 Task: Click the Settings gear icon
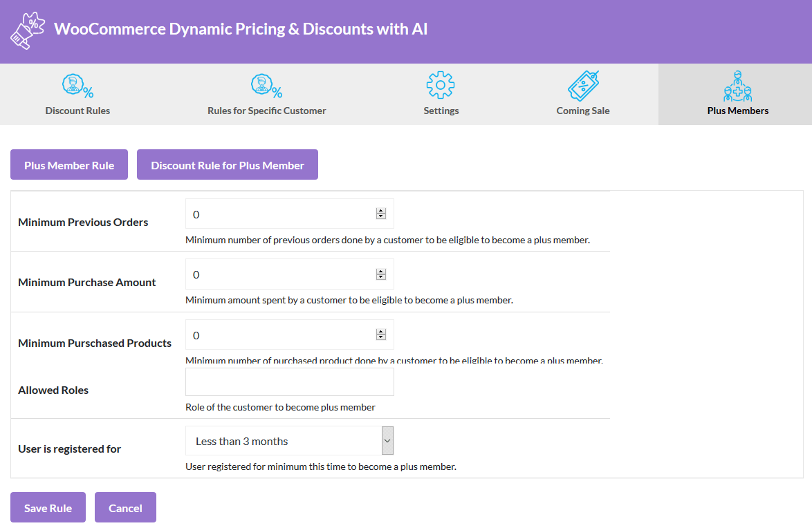[441, 85]
